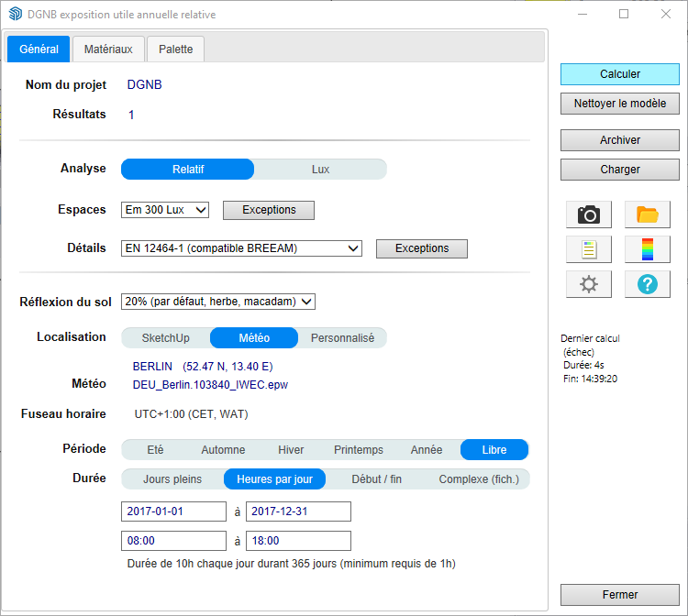Open the orange folder icon
This screenshot has width=688, height=616.
648,214
